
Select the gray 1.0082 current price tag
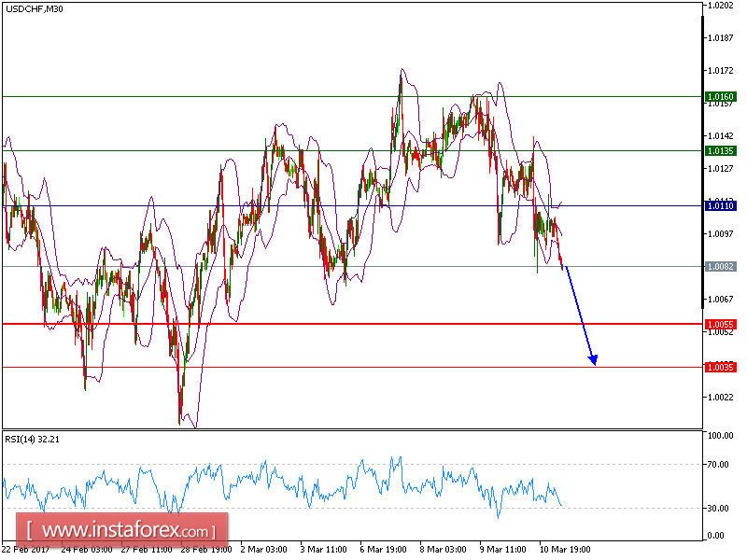tap(720, 267)
